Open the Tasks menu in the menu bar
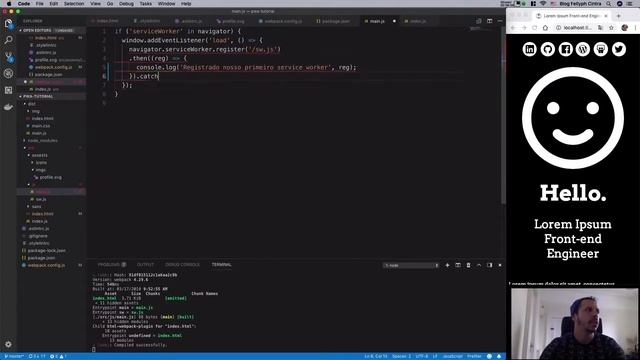The image size is (640, 360). pos(145,4)
